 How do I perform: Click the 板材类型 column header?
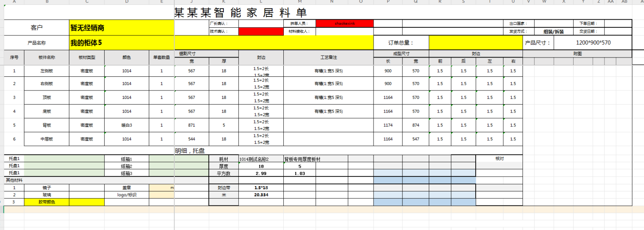point(87,57)
